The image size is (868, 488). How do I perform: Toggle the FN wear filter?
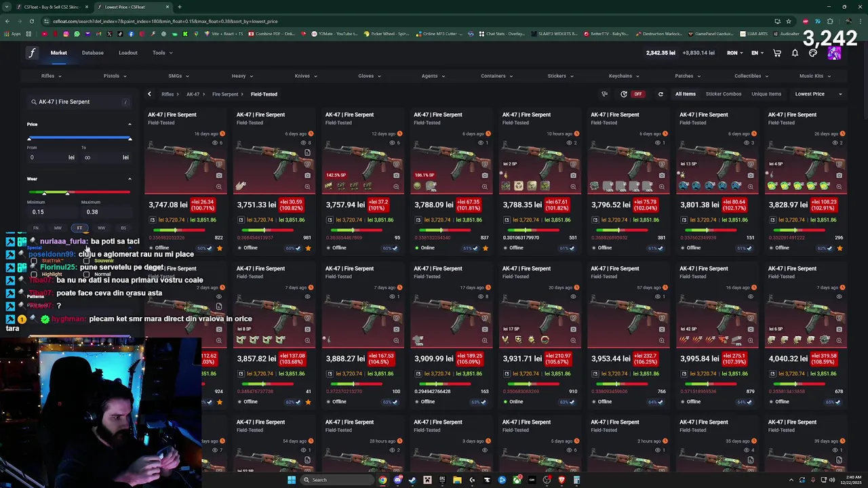click(36, 228)
